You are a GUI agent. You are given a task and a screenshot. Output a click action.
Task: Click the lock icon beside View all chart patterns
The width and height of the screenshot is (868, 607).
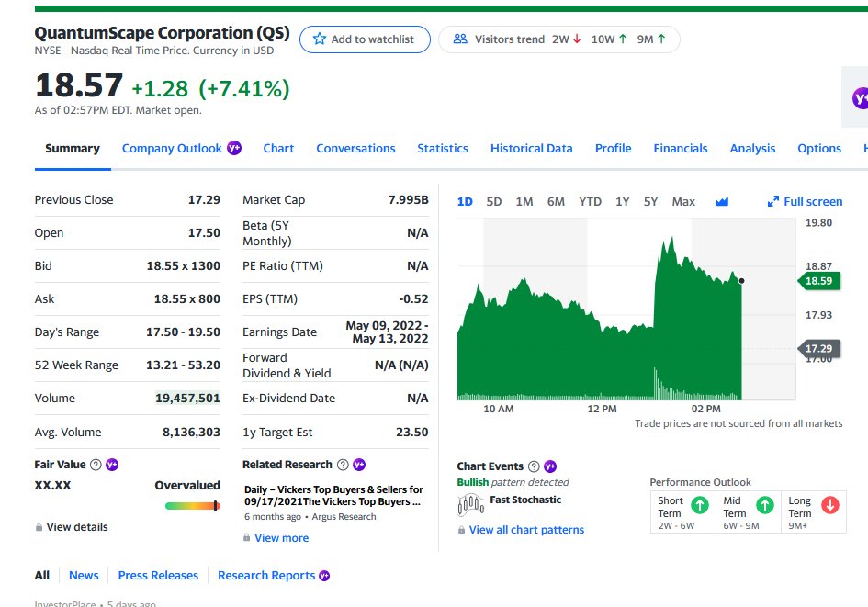coord(461,530)
